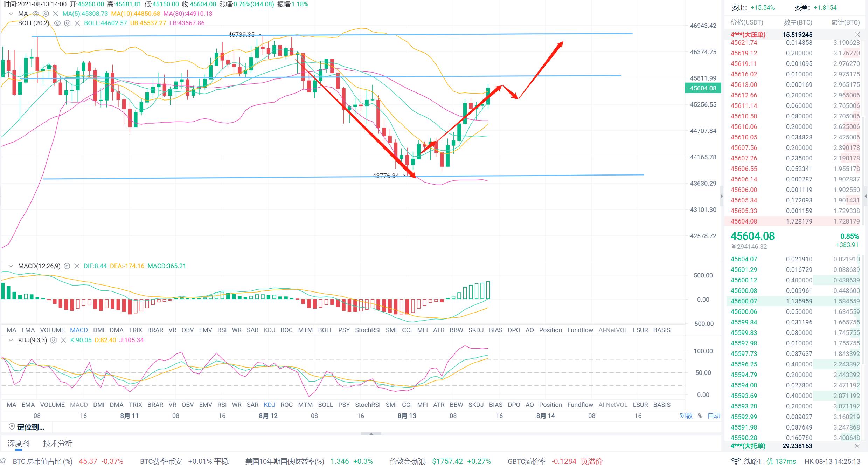Collapse the MACD panel chevron
The height and width of the screenshot is (467, 868).
tap(11, 266)
